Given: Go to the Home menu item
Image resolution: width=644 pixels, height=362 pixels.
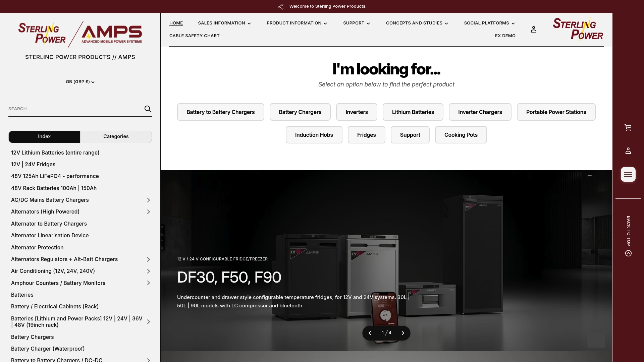Looking at the screenshot, I should [176, 23].
